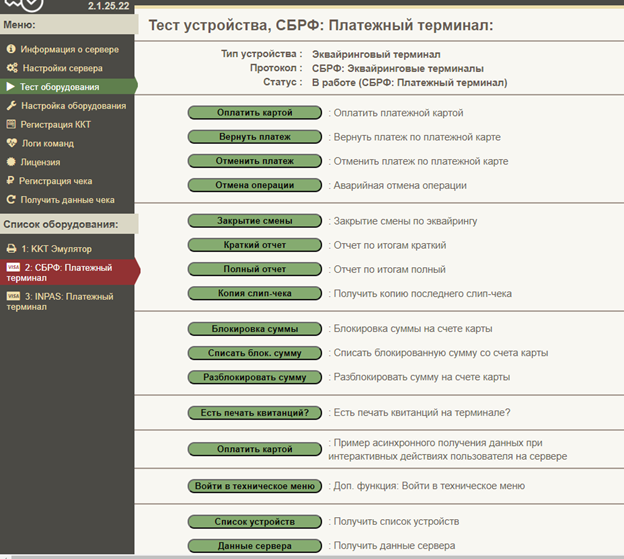Image resolution: width=624 pixels, height=559 pixels.
Task: Click the Список устройств button
Action: click(255, 522)
